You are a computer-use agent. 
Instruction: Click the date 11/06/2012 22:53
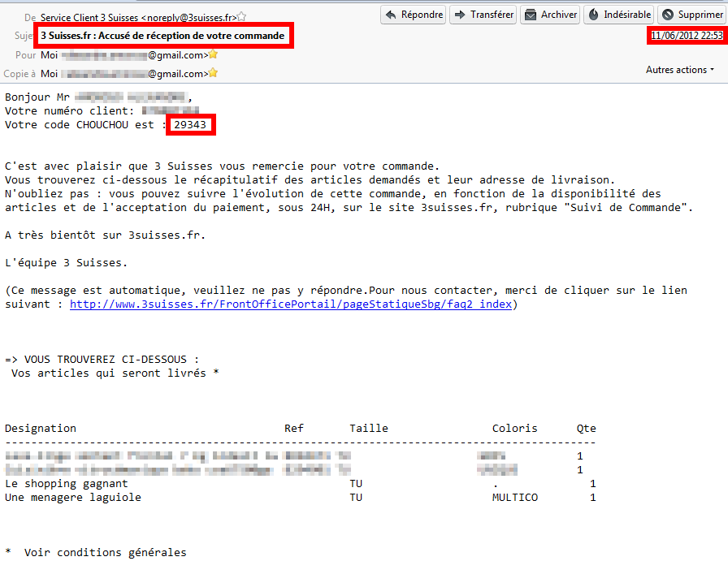click(687, 36)
